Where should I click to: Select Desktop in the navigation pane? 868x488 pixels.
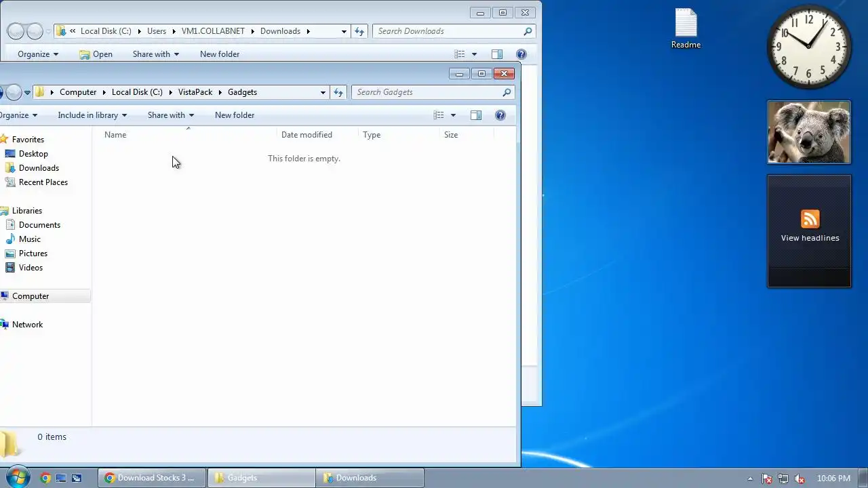coord(33,154)
